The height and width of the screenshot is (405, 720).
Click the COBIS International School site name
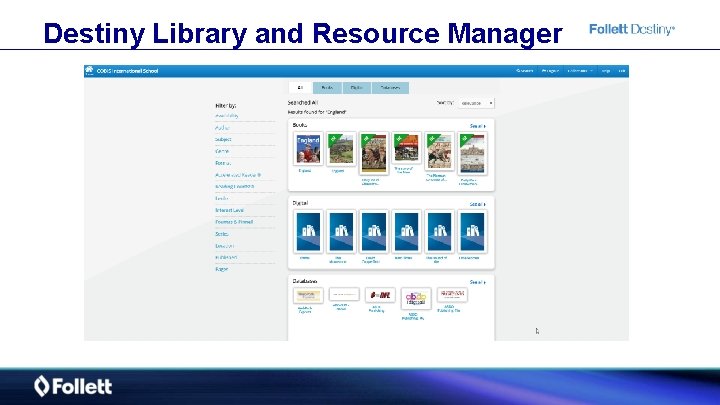point(127,71)
